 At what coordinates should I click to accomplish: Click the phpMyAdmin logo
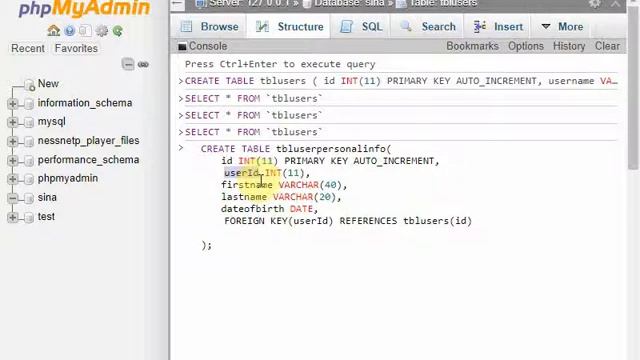click(84, 8)
